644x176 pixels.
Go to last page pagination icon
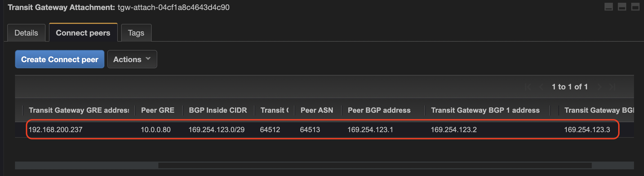tap(612, 87)
